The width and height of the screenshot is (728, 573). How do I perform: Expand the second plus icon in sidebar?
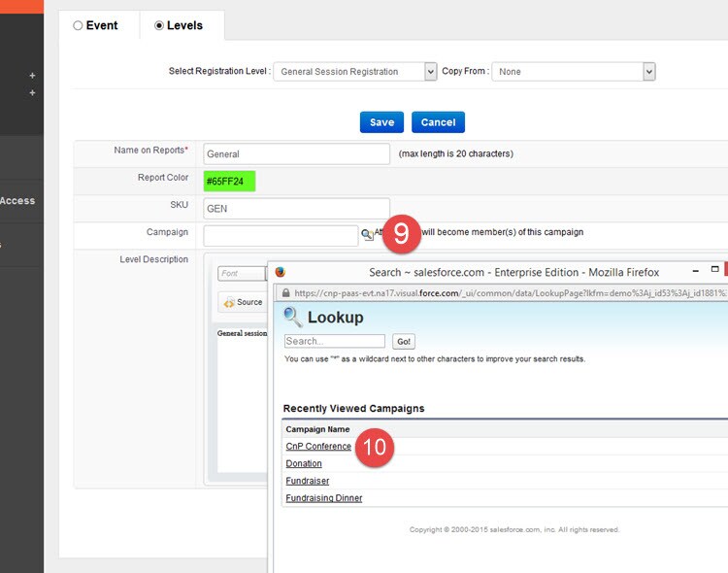[32, 93]
